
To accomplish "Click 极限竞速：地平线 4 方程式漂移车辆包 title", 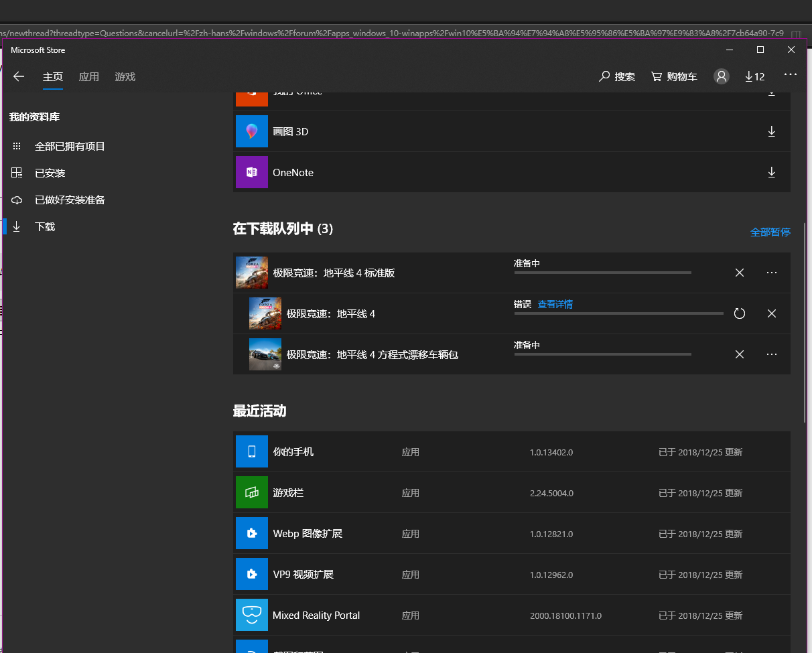I will 373,354.
